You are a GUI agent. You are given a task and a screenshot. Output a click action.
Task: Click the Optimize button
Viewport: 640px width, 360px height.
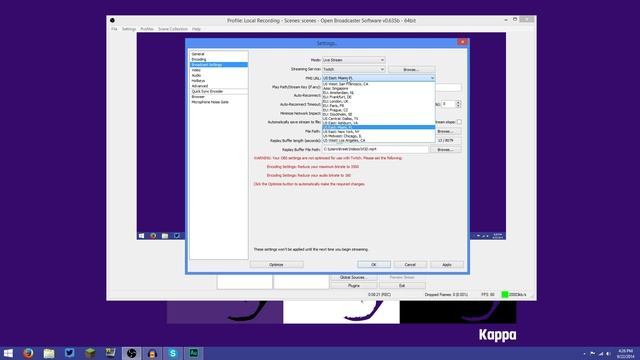pos(276,264)
